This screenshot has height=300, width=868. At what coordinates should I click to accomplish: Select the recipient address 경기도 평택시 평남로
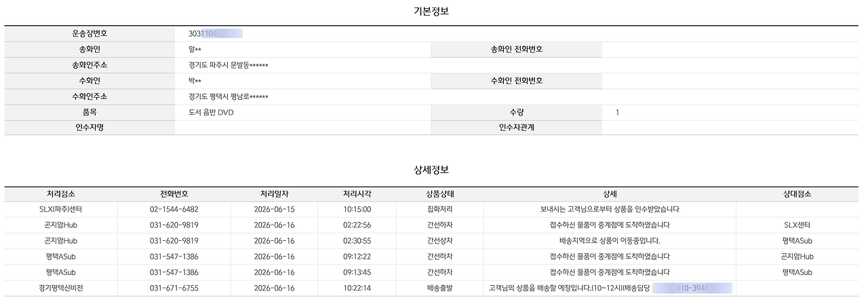click(229, 97)
